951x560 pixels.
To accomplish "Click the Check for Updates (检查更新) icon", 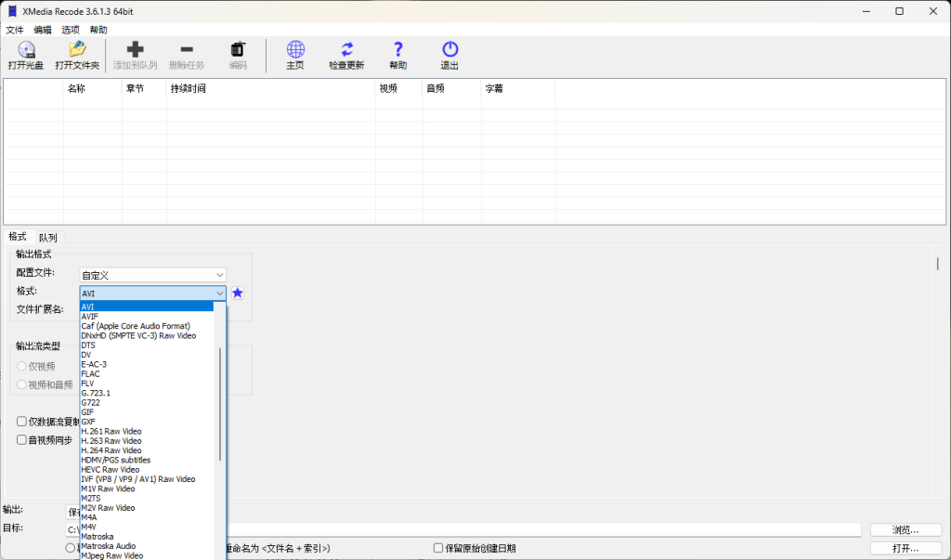I will click(346, 50).
